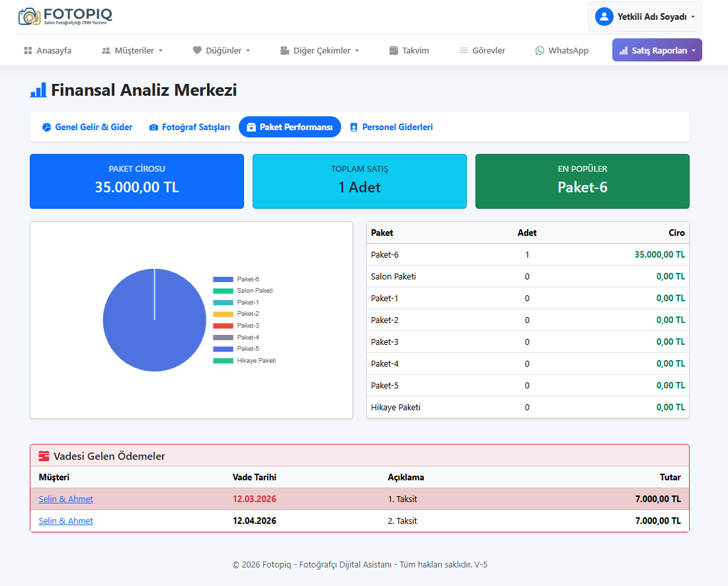
Task: Expand the Satış Raporları dropdown button
Action: pyautogui.click(x=657, y=50)
